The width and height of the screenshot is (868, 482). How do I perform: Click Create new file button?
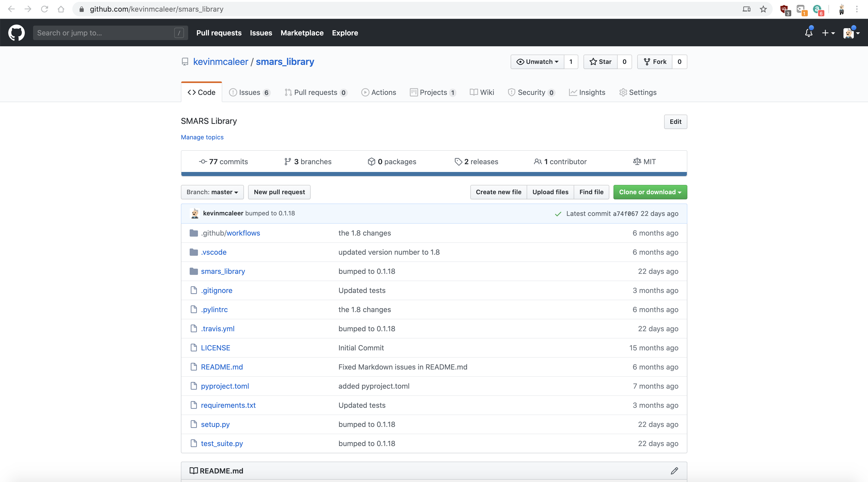pyautogui.click(x=498, y=192)
